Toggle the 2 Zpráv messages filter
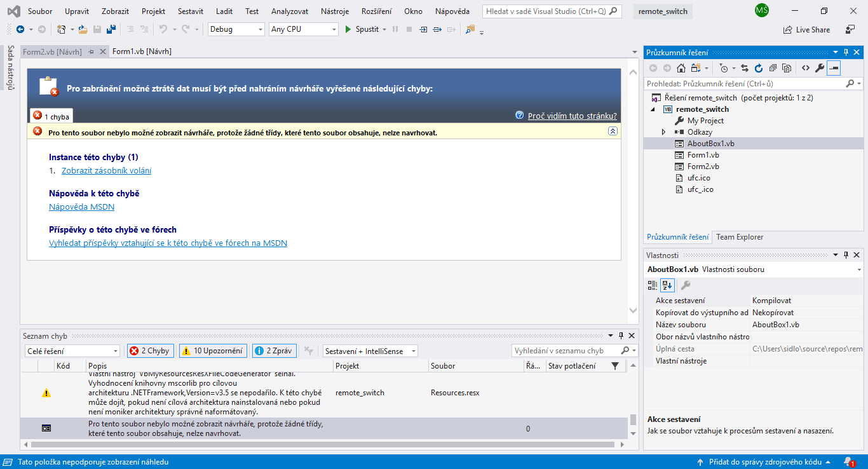This screenshot has width=868, height=469. pos(274,351)
